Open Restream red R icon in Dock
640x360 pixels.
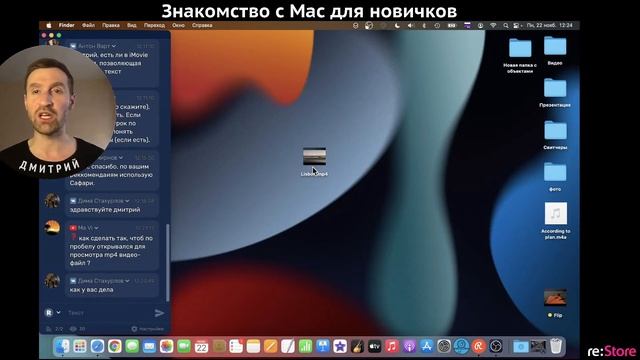[478, 347]
